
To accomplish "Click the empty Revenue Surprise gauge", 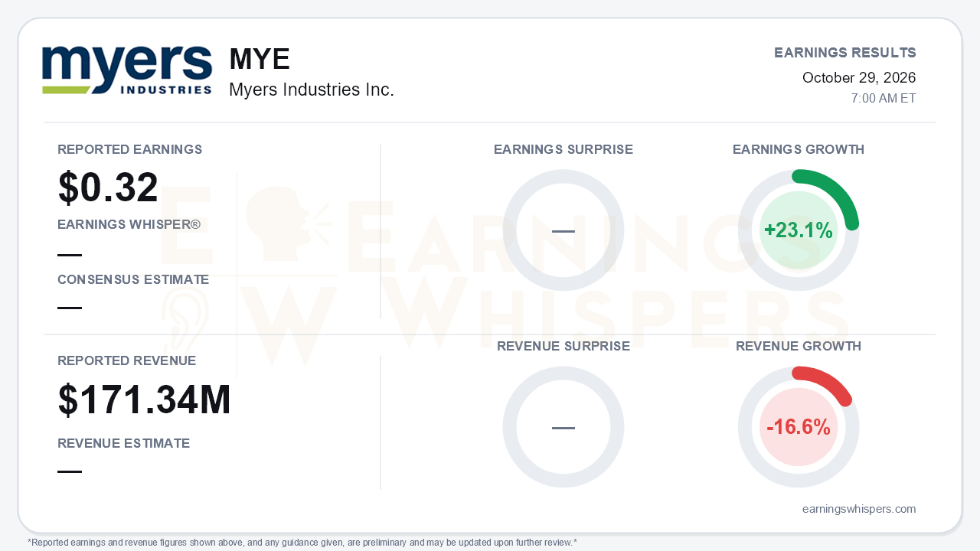I will [x=563, y=427].
